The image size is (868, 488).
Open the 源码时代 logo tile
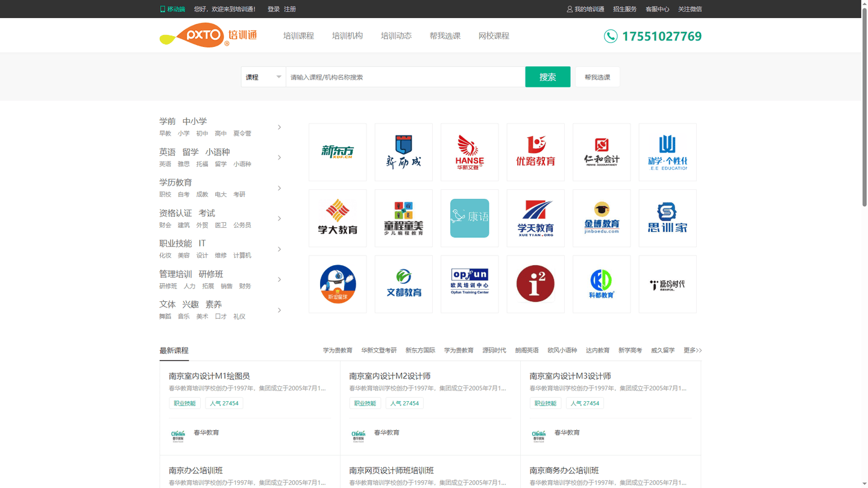pos(667,284)
